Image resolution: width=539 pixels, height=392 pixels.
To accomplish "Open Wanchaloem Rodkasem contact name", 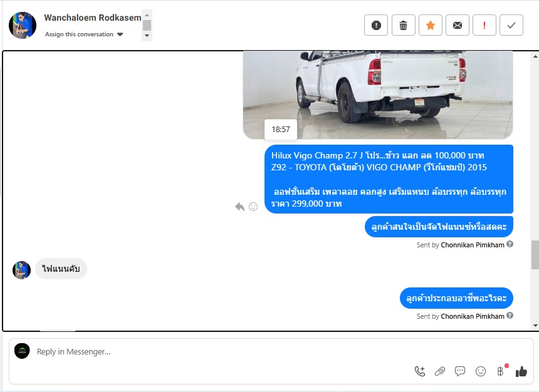I will pyautogui.click(x=93, y=18).
